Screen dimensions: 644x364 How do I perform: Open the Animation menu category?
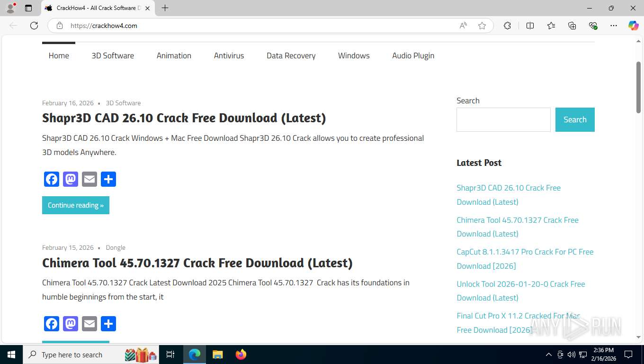174,55
